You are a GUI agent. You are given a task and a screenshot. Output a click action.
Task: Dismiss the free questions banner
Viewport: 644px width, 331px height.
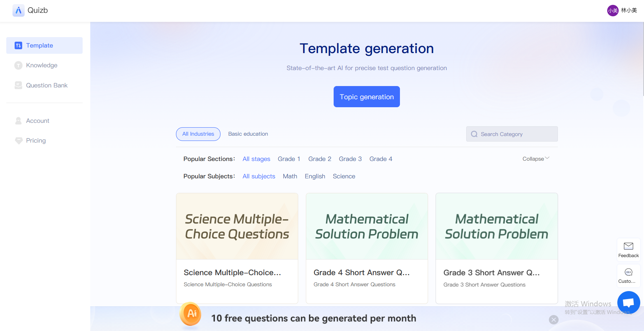554,320
